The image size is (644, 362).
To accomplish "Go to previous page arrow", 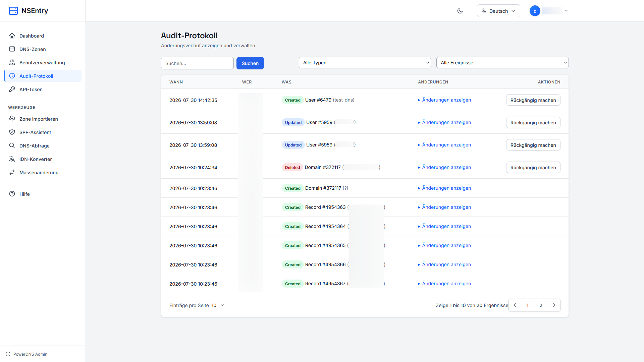I will (515, 305).
